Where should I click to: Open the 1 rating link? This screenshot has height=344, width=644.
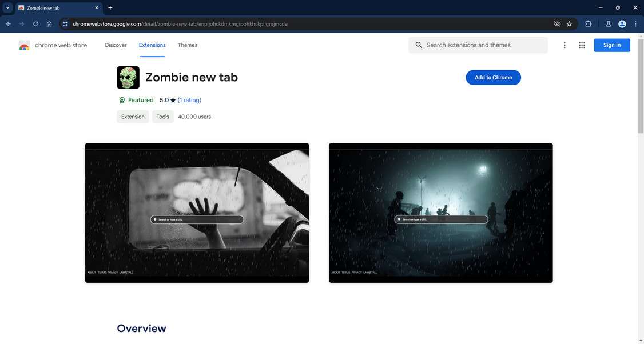pyautogui.click(x=189, y=100)
